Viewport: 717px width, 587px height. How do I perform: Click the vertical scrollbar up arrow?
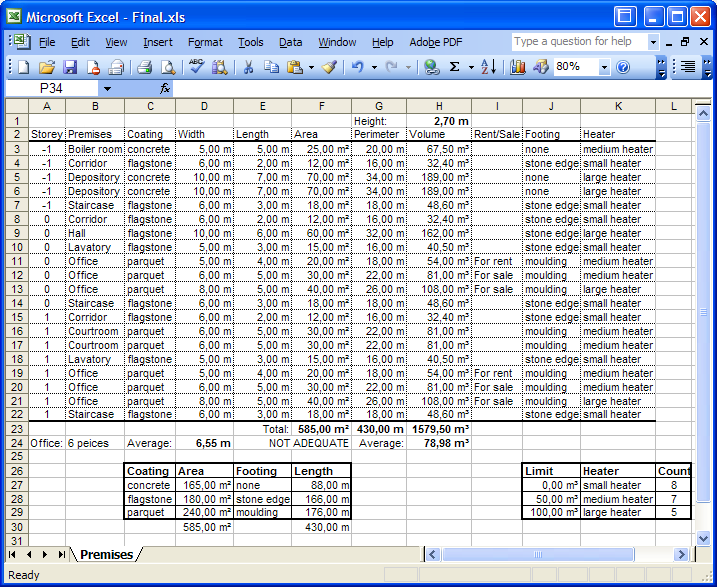coord(703,112)
